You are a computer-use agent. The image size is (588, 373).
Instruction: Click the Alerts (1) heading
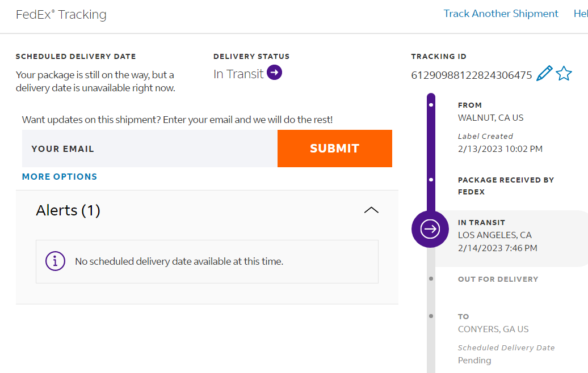tap(68, 210)
